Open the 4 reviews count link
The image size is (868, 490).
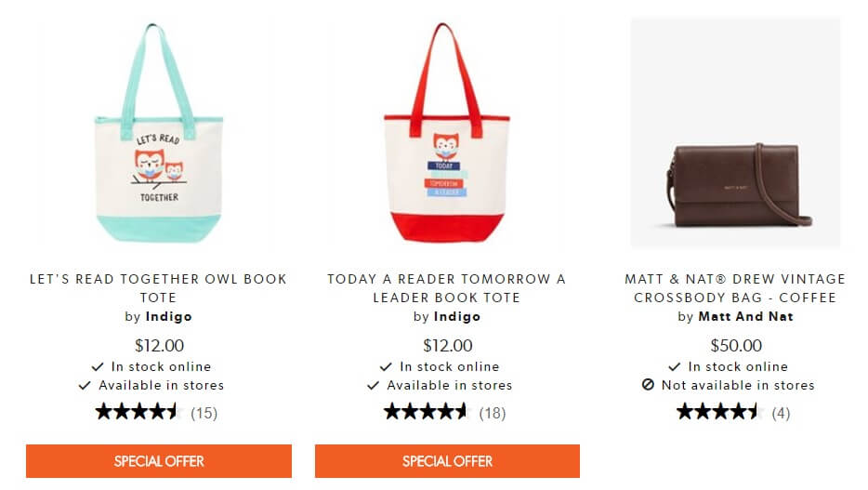781,413
